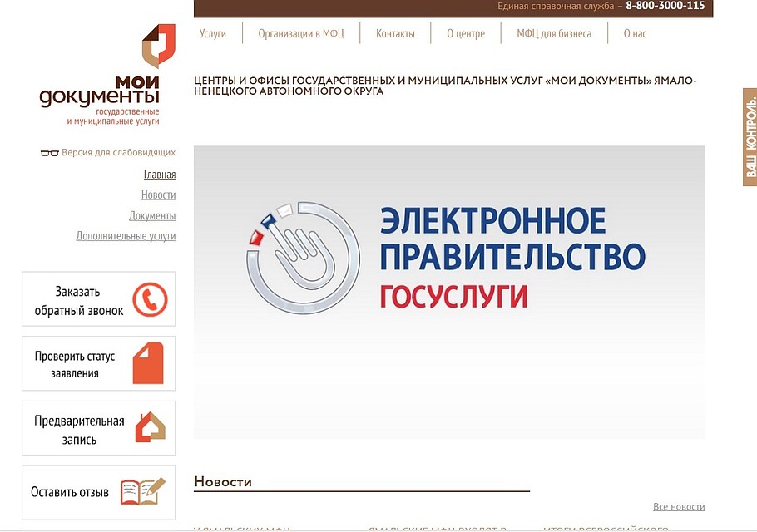
Task: Click the orange phone callback icon
Action: (x=150, y=299)
